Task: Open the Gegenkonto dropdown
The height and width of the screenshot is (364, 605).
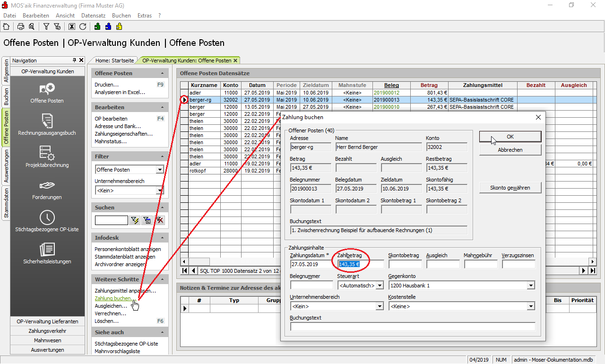Action: click(531, 286)
